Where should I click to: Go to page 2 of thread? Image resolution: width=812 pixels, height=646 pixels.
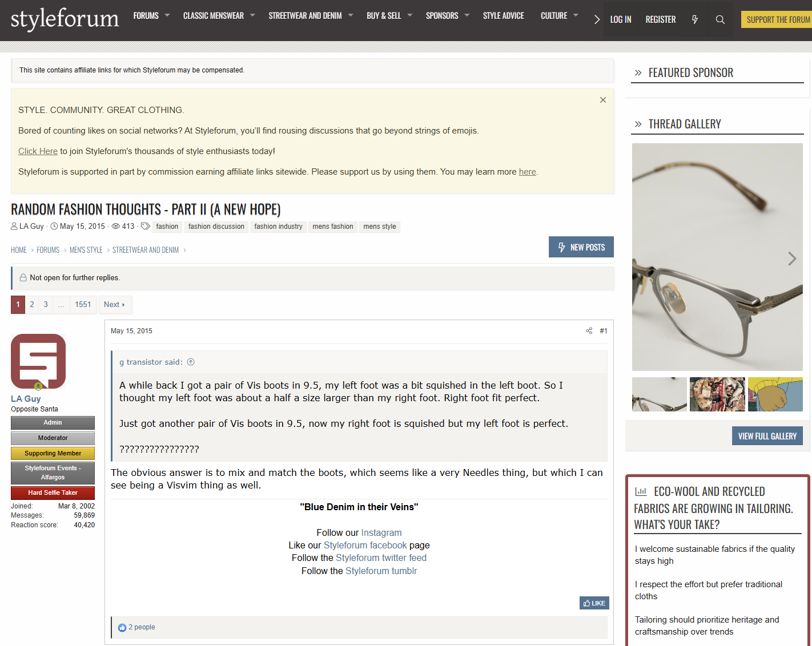32,305
